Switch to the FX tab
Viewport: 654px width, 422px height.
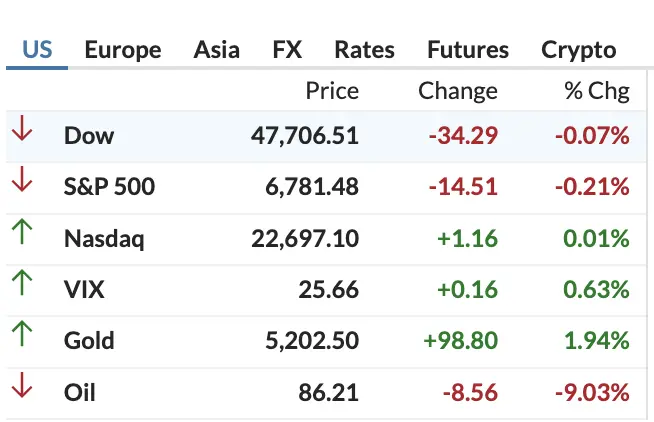(287, 50)
